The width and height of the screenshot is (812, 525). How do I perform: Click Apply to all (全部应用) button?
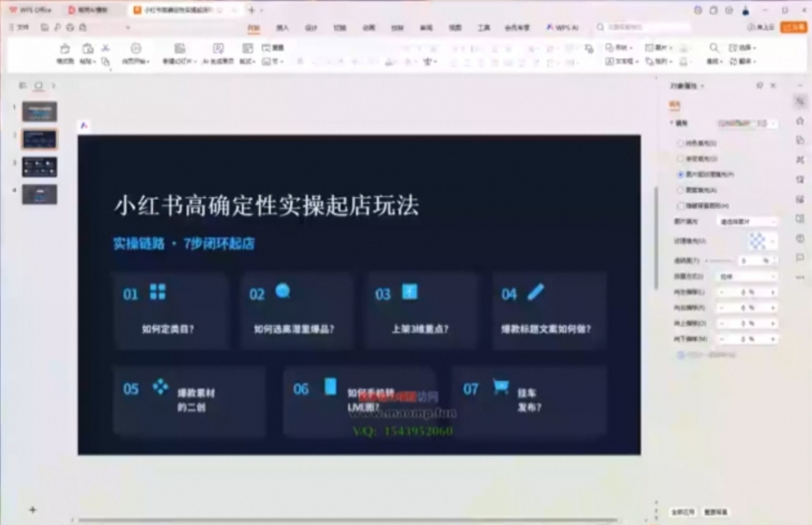pyautogui.click(x=684, y=511)
